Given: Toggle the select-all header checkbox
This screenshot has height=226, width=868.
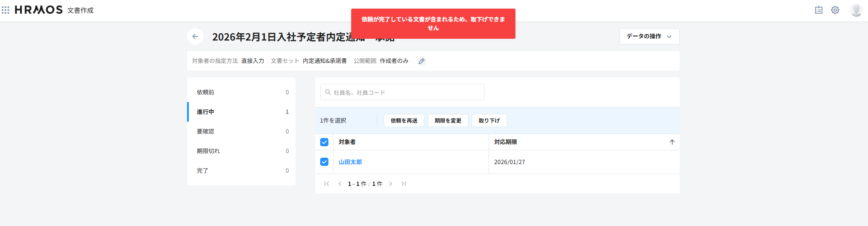Looking at the screenshot, I should (x=324, y=142).
